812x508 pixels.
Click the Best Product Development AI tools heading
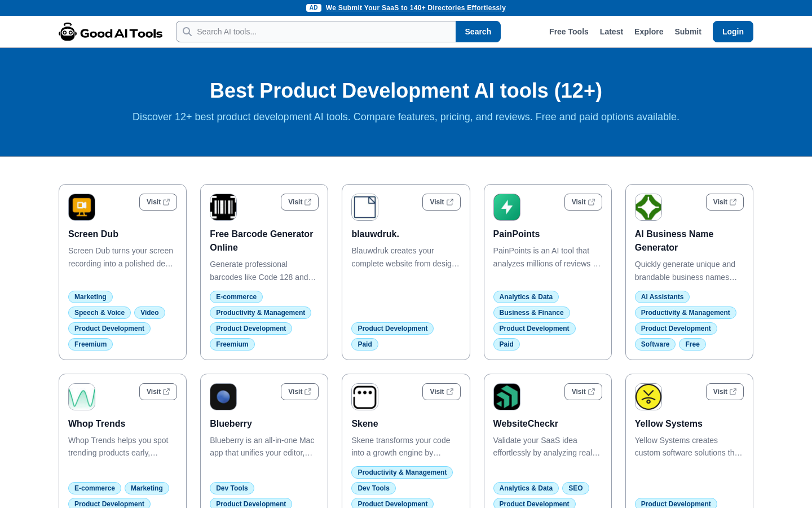coord(406,90)
